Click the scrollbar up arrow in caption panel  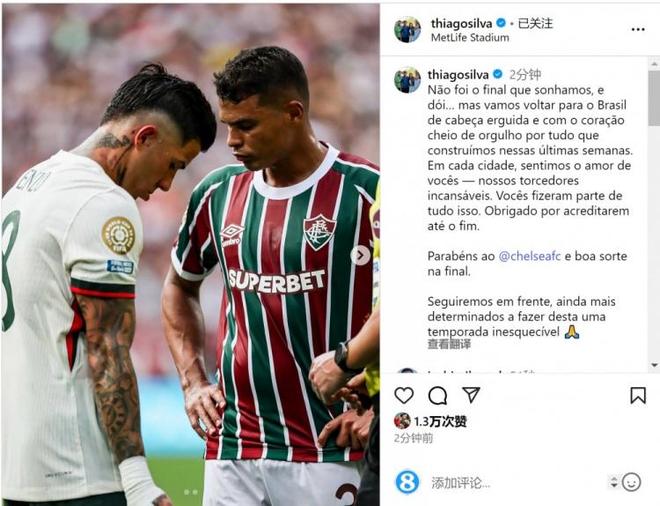[655, 64]
